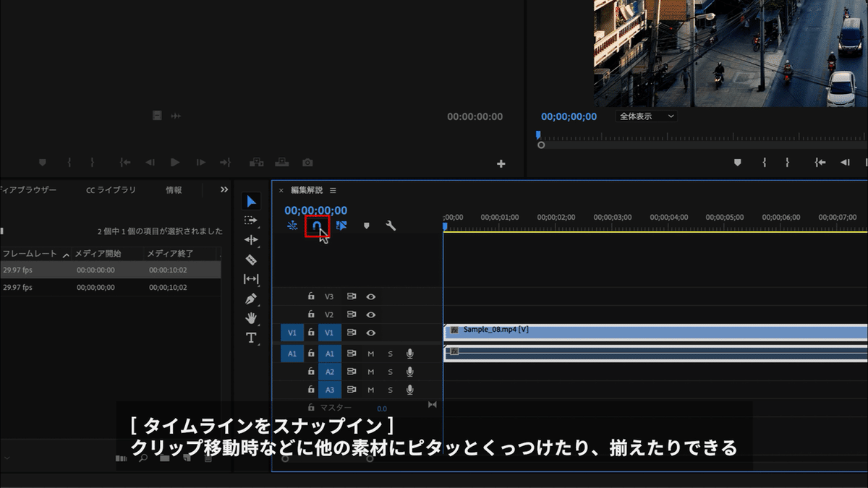The image size is (868, 488).
Task: Switch to the CC ライブラリ tab
Action: tap(111, 190)
